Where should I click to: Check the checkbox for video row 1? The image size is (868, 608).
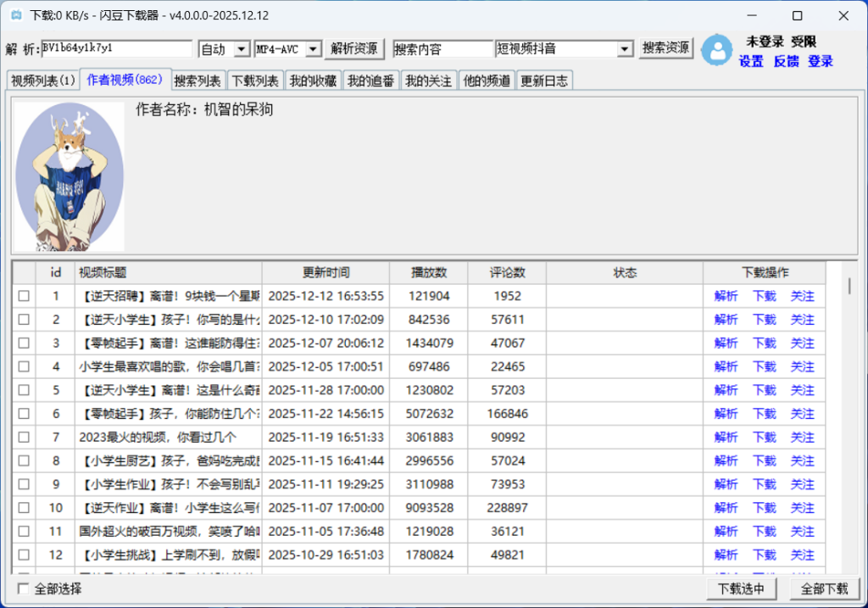click(24, 296)
